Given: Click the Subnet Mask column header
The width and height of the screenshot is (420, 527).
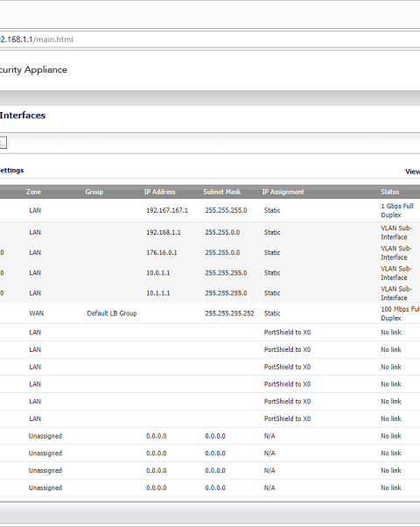Looking at the screenshot, I should point(222,192).
